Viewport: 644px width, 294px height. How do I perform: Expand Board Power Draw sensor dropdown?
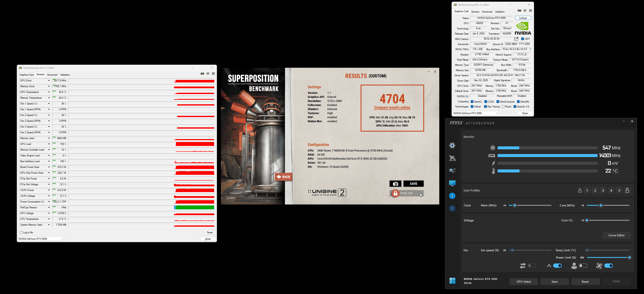pyautogui.click(x=49, y=167)
